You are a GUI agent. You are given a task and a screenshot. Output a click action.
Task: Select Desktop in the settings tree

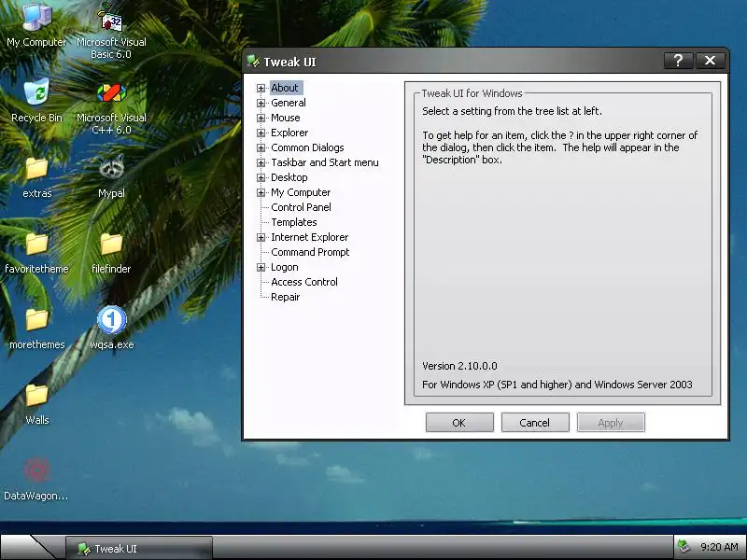(289, 177)
